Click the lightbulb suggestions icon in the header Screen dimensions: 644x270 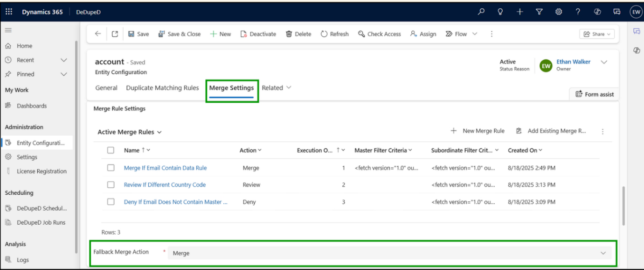pos(499,11)
